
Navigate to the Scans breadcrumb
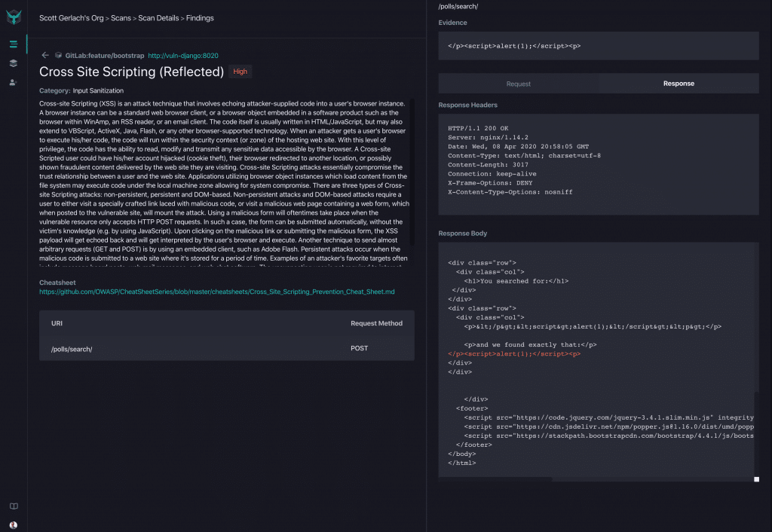121,18
